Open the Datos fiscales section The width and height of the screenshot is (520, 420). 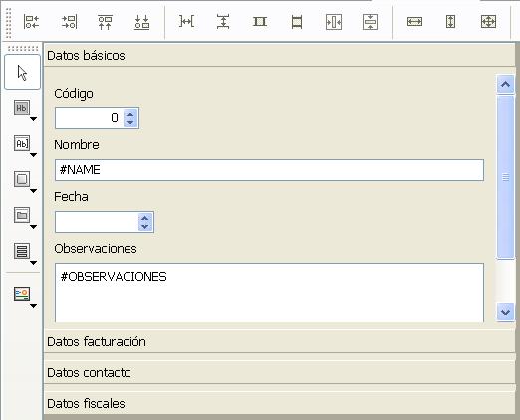(279, 403)
